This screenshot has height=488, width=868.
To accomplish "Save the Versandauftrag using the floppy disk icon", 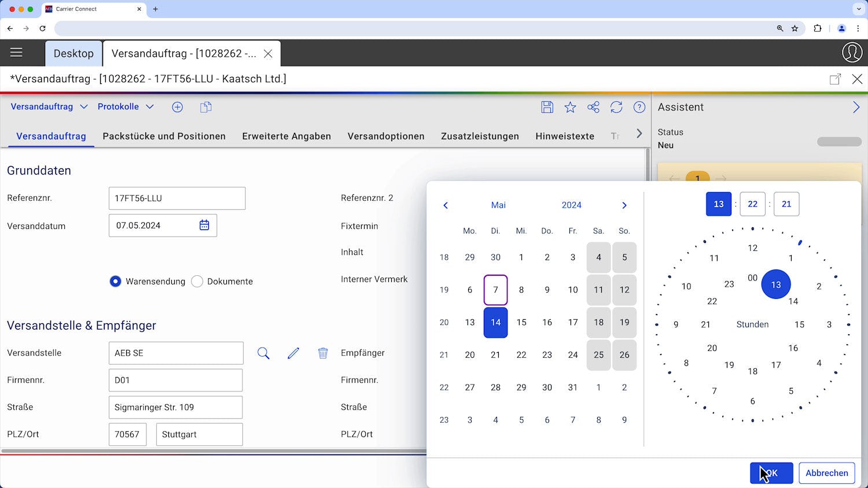I will click(547, 107).
